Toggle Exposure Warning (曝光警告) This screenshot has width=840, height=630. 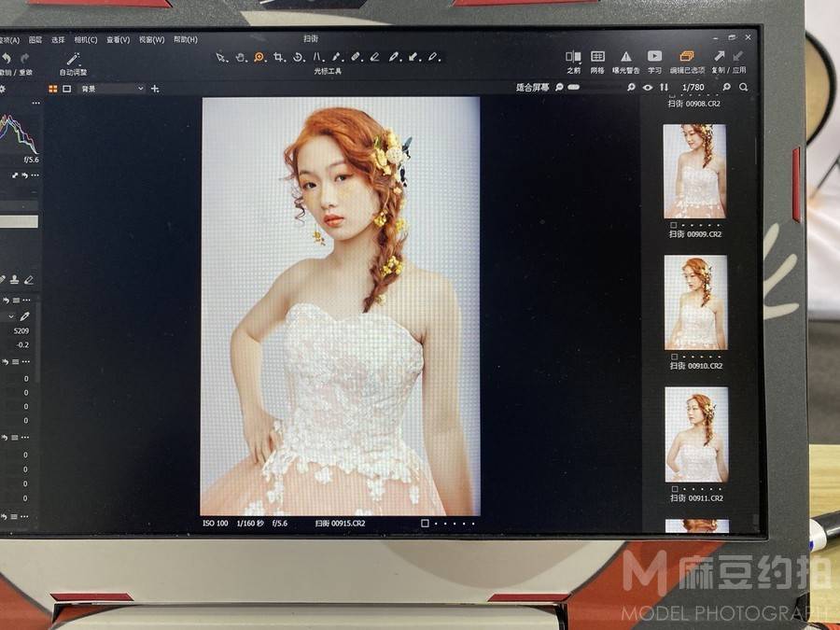point(625,56)
